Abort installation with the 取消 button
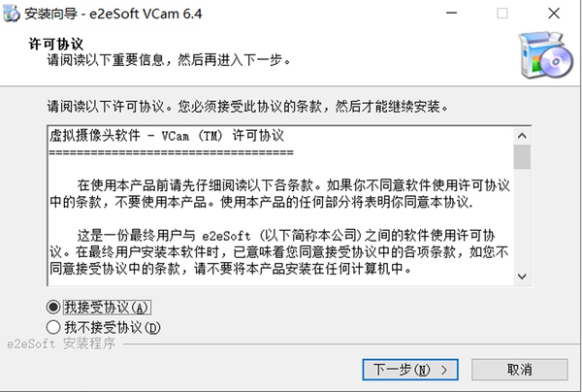The width and height of the screenshot is (582, 392). [x=520, y=370]
